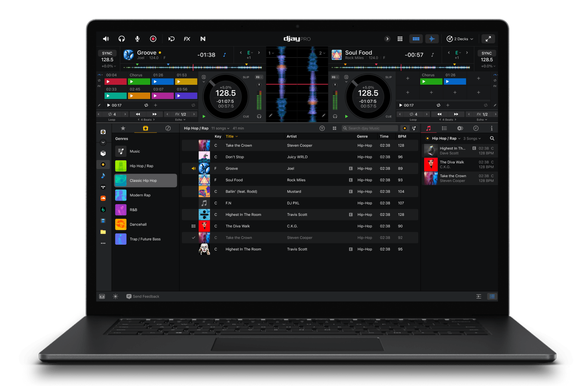This screenshot has width=588, height=386.
Task: Trigger the magenta 03:07 cue pad
Action: point(163,96)
